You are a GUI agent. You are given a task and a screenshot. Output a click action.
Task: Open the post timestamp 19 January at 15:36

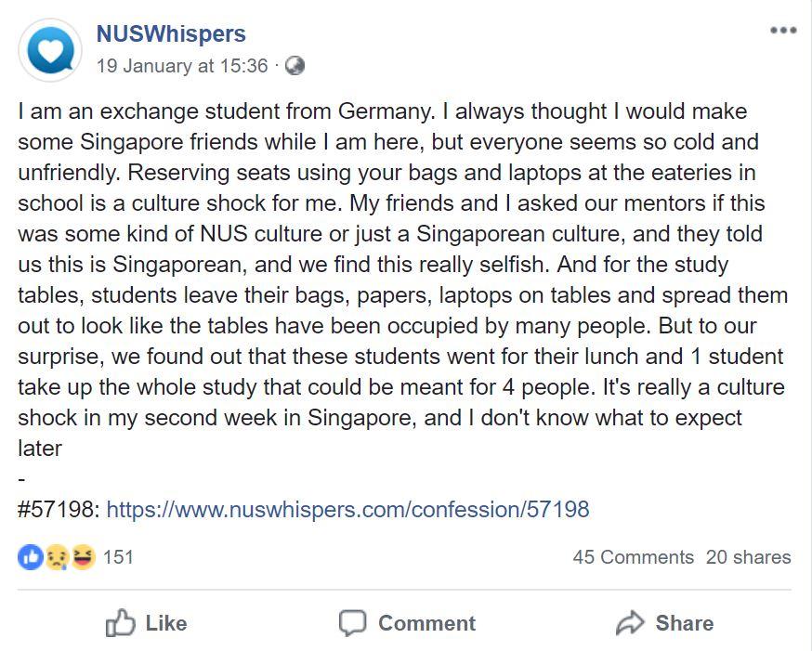tap(182, 66)
